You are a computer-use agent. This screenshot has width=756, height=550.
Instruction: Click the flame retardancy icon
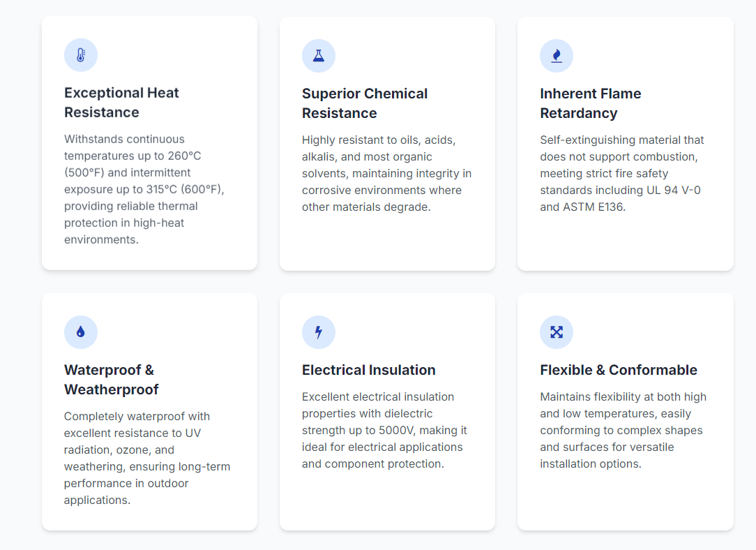557,56
